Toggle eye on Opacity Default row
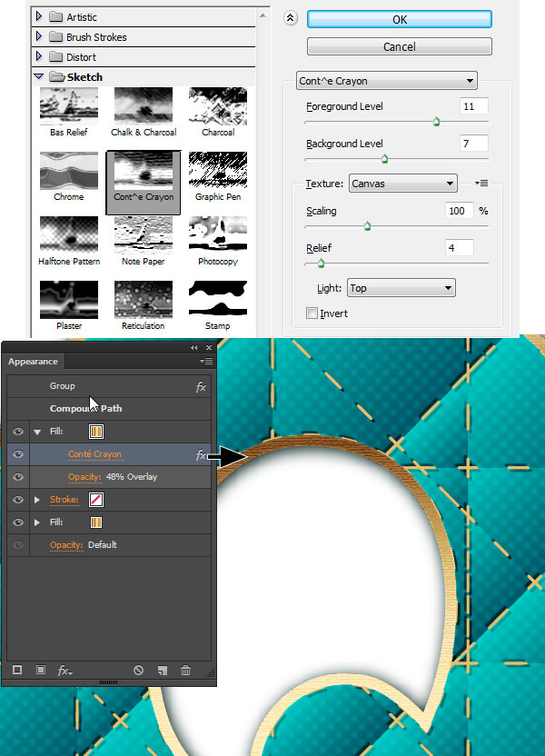 coord(18,545)
